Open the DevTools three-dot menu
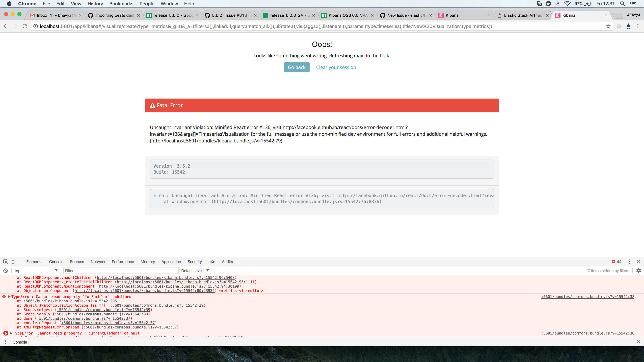 pos(630,262)
